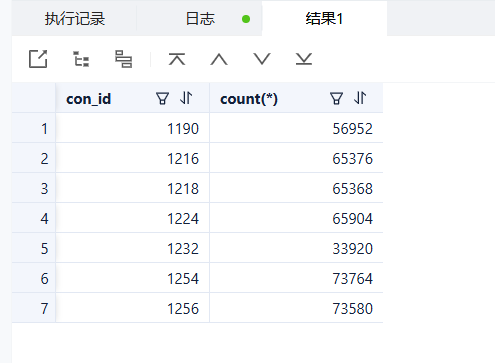Click the row layout view icon
The height and width of the screenshot is (363, 495).
[124, 59]
